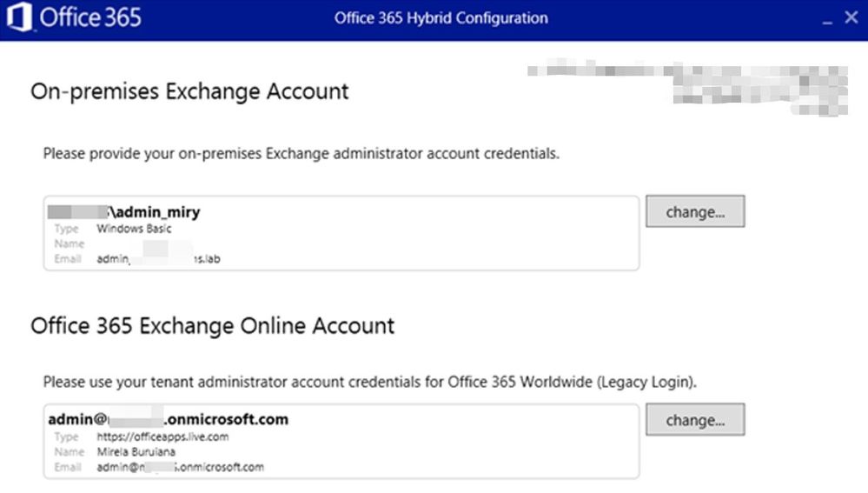Click the Office 365 brand text
The width and height of the screenshot is (868, 493).
tap(90, 17)
